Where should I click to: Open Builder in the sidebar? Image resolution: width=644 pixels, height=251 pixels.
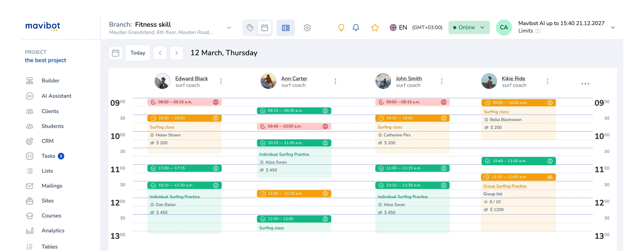click(50, 81)
